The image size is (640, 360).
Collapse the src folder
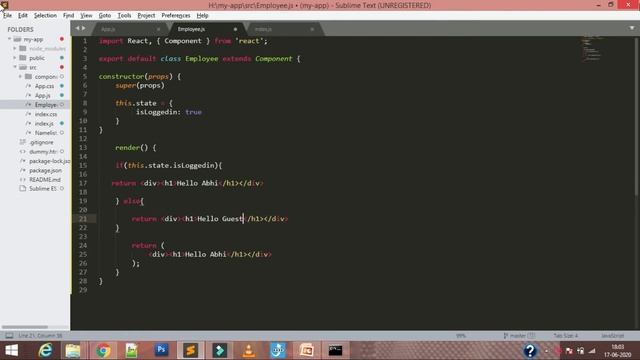pos(15,67)
